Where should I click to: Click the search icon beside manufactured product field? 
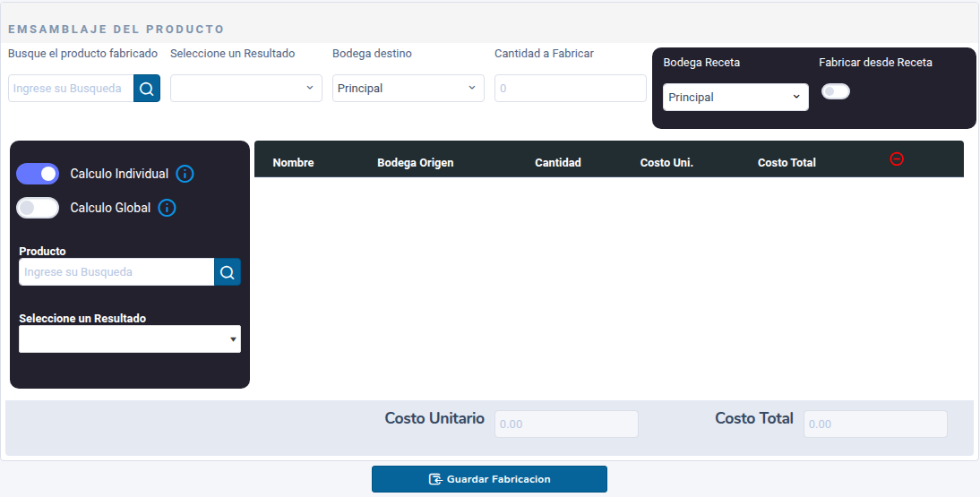pyautogui.click(x=147, y=88)
